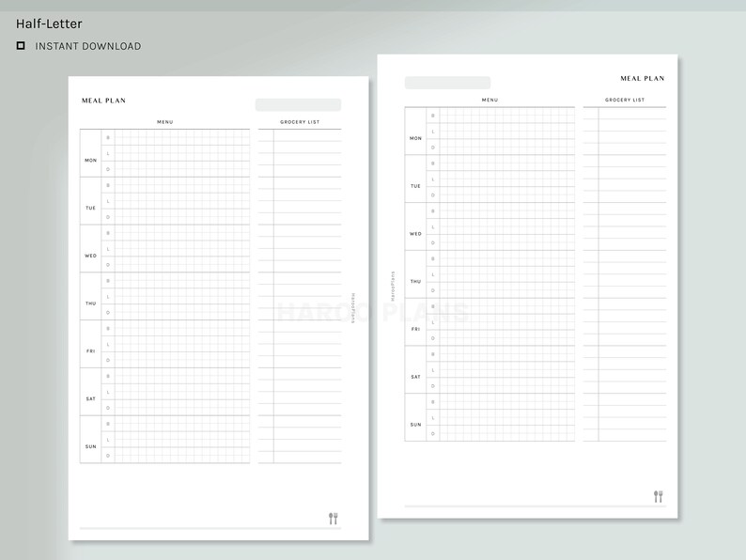Click the gray date field on right page
Viewport: 746px width, 560px height.
coord(448,83)
